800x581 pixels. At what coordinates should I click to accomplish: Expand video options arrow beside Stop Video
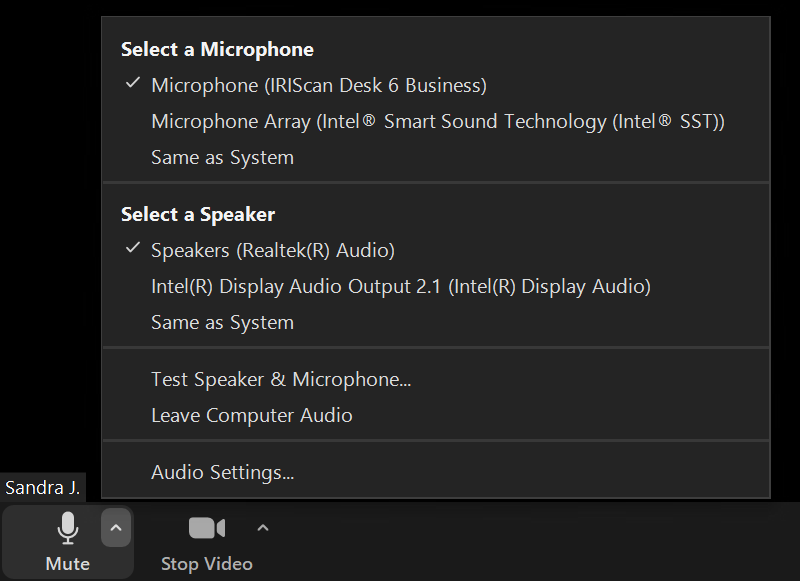pyautogui.click(x=263, y=528)
